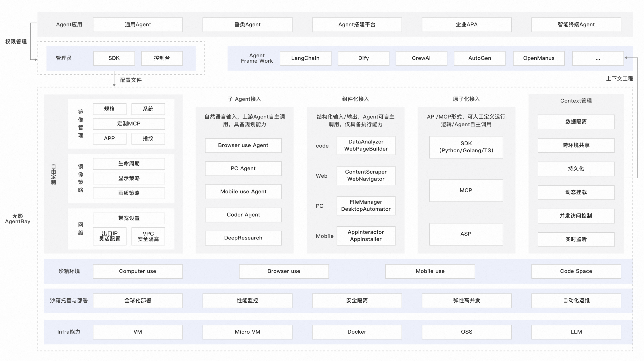Click the CrewAI box
The height and width of the screenshot is (361, 644).
point(421,58)
